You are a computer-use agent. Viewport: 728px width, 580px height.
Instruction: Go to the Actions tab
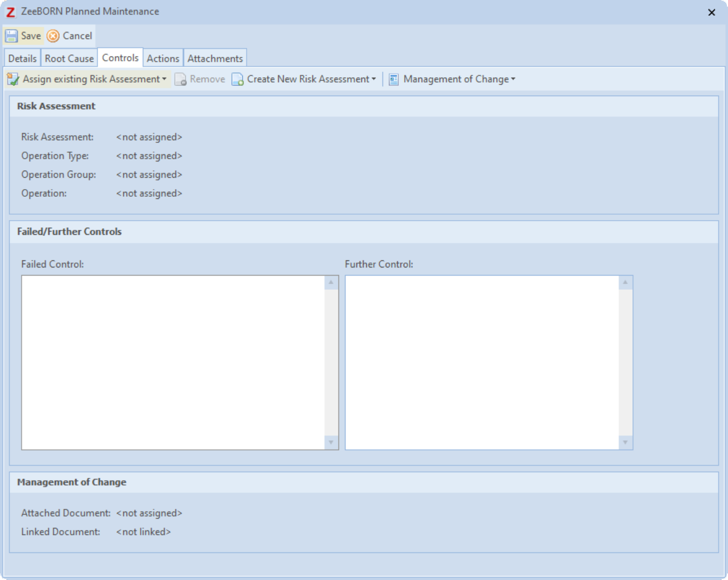(x=163, y=58)
